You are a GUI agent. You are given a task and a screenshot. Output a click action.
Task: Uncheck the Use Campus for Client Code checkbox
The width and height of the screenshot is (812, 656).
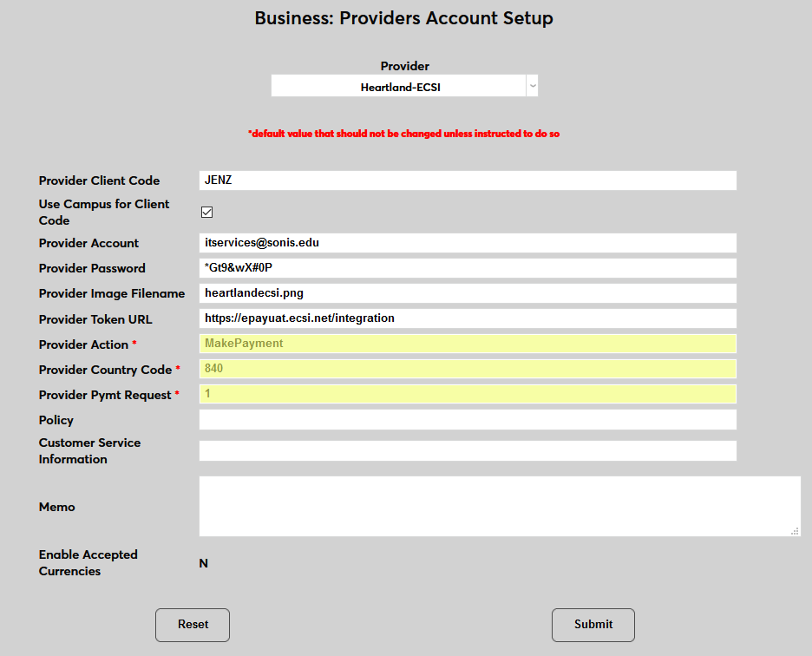point(206,212)
